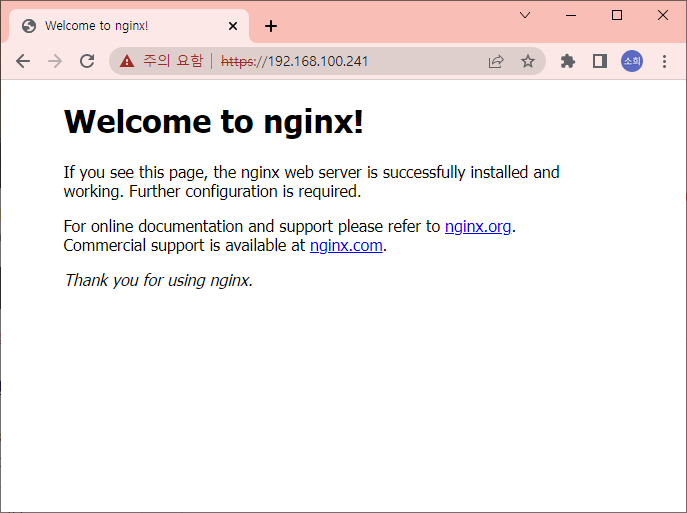Open the Extensions puzzle icon
The width and height of the screenshot is (687, 513).
pyautogui.click(x=567, y=61)
